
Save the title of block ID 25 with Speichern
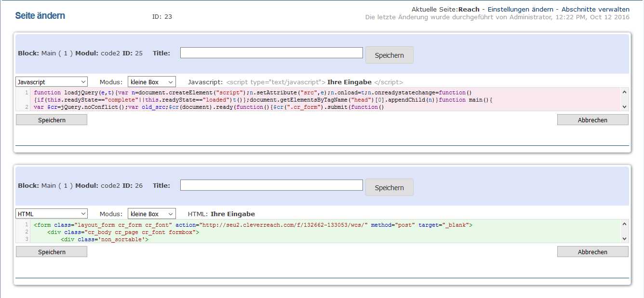click(389, 55)
